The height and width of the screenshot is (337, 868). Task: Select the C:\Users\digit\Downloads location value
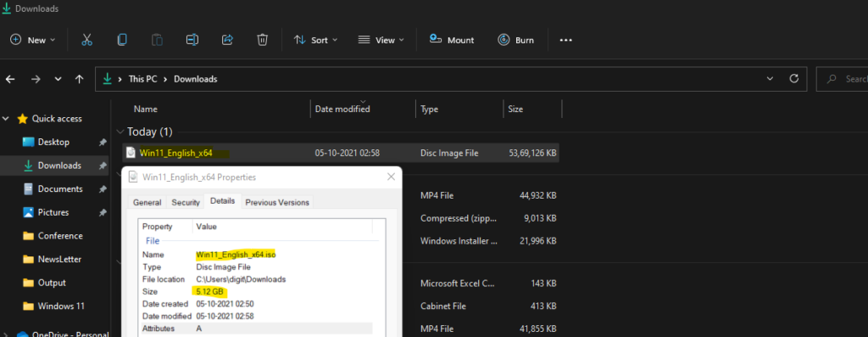click(241, 279)
